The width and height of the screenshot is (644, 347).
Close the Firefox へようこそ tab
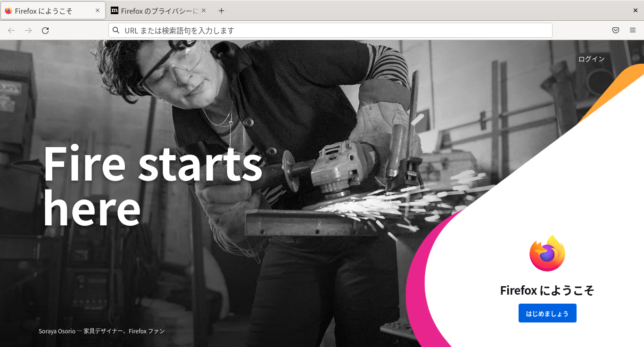(98, 10)
